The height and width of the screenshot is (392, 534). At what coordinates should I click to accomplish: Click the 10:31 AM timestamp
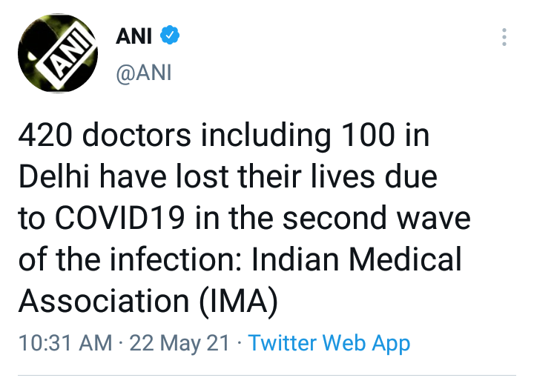pos(65,343)
